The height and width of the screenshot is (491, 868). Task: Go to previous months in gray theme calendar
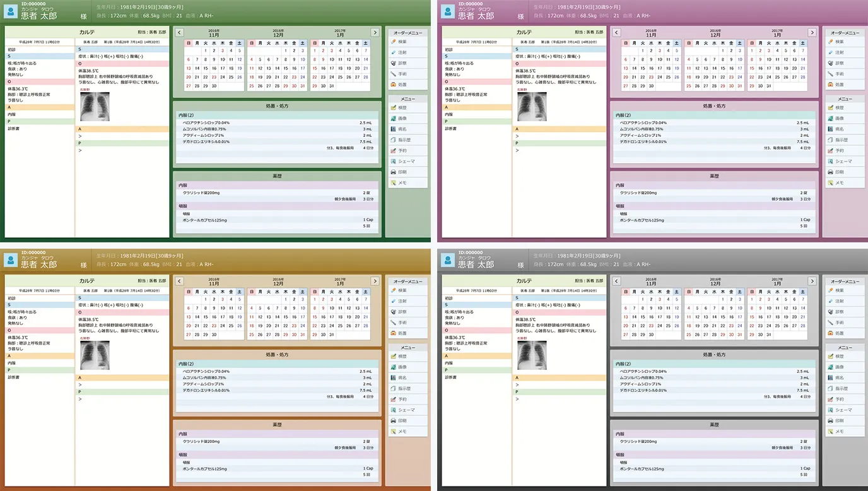tap(616, 281)
